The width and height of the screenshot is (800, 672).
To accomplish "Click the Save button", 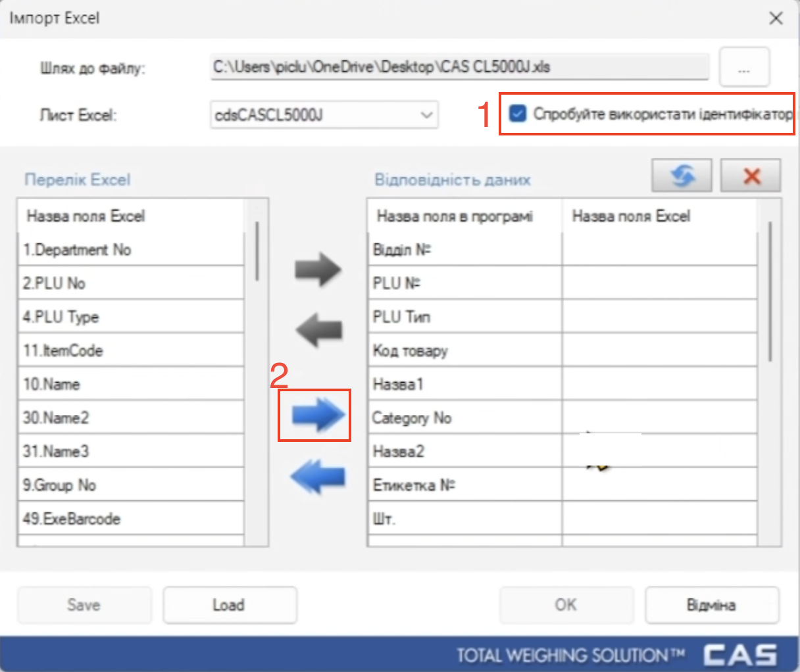I will coord(84,605).
